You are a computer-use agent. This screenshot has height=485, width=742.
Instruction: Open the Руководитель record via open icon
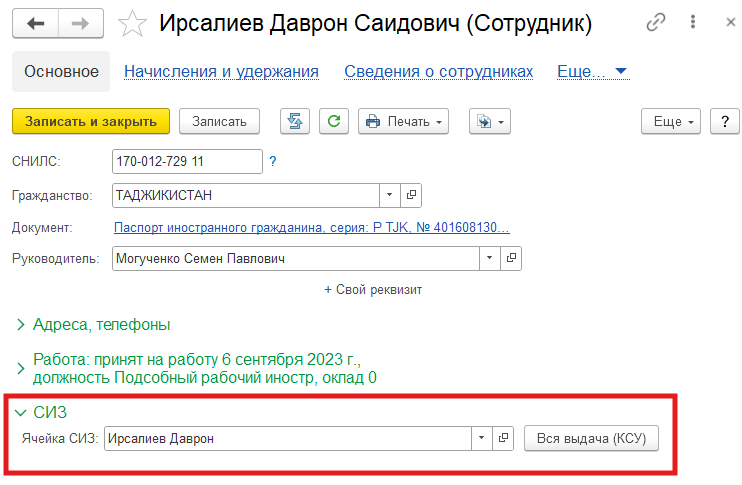[x=511, y=258]
